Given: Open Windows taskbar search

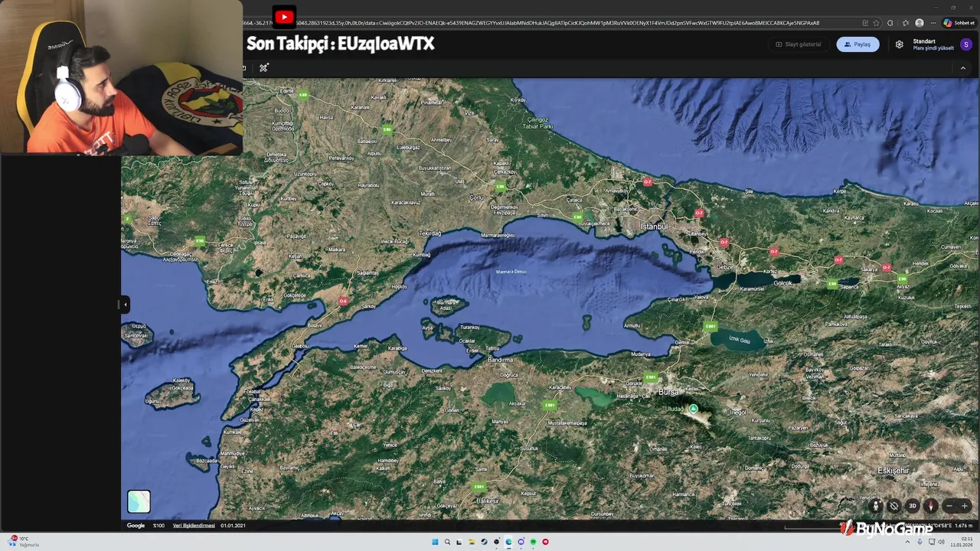Looking at the screenshot, I should pyautogui.click(x=447, y=542).
